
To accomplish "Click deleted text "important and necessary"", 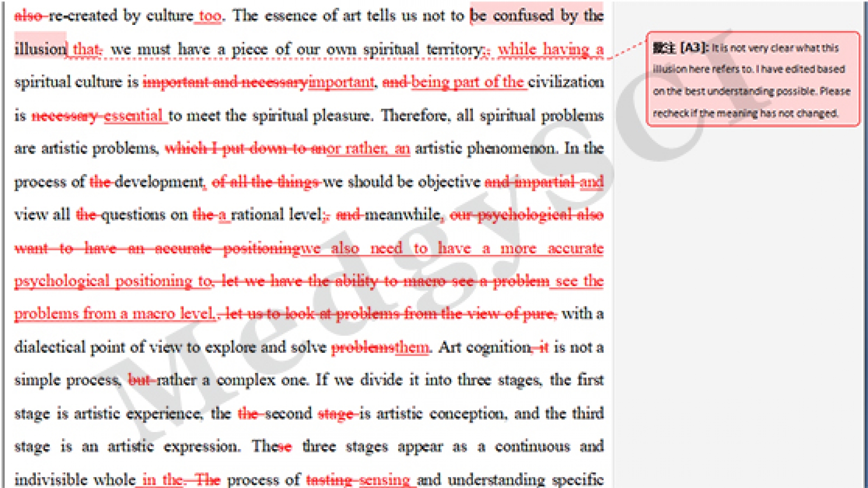I will pos(225,82).
